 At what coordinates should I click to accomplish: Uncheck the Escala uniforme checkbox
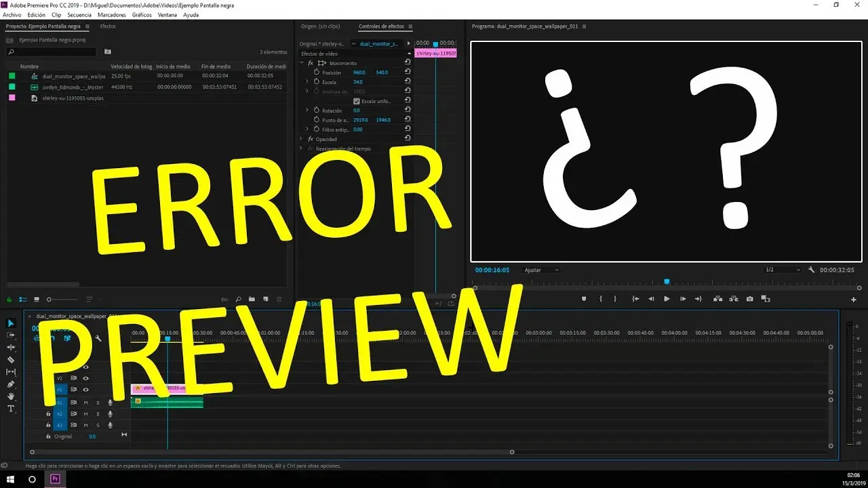click(x=357, y=101)
